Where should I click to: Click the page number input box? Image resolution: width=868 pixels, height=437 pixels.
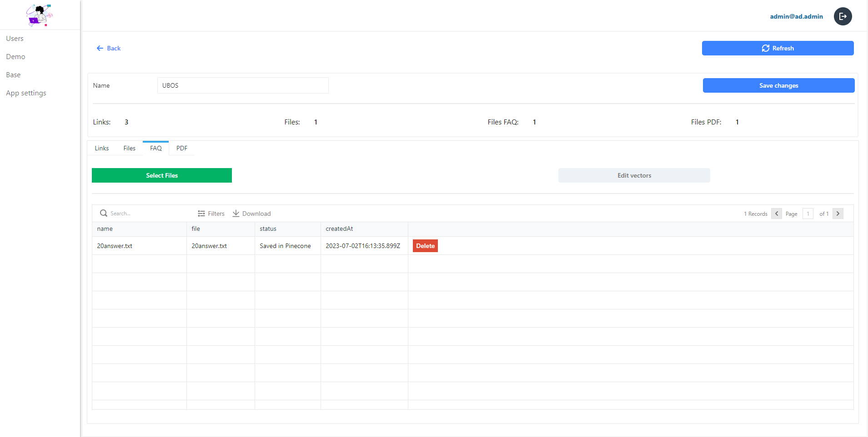pos(808,214)
